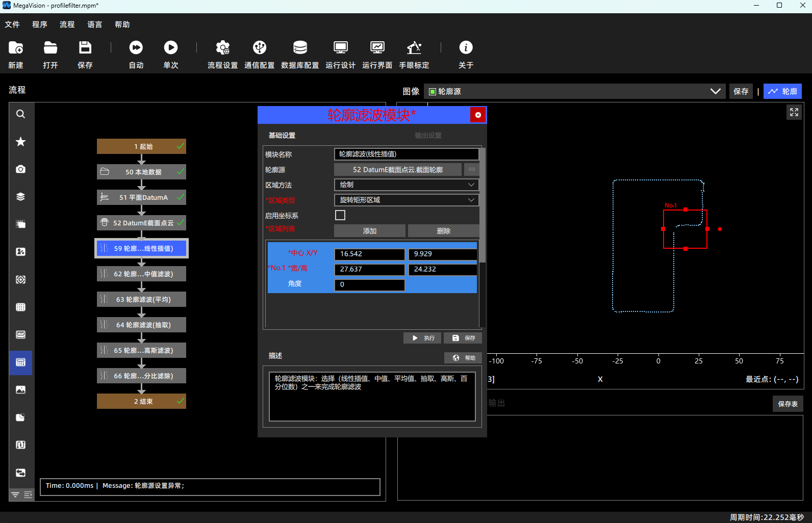The width and height of the screenshot is (812, 523).
Task: Open 运行界面 run interface
Action: (377, 48)
